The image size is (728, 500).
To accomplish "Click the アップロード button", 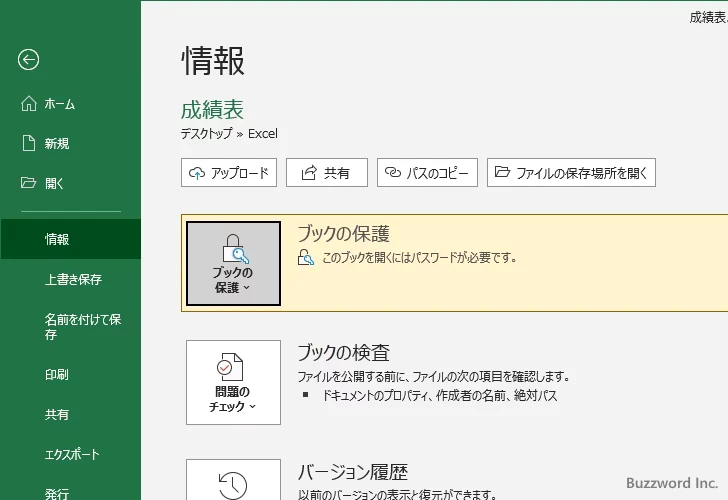I will coord(229,173).
